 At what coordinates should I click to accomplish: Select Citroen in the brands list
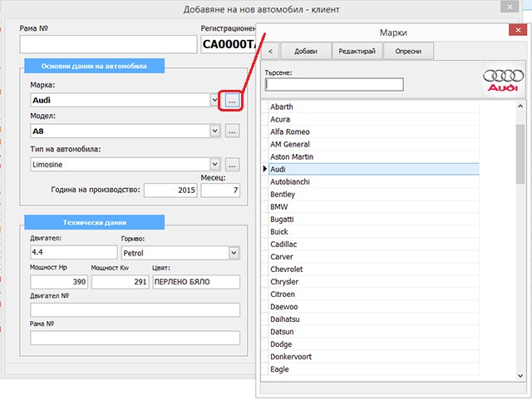pyautogui.click(x=374, y=295)
